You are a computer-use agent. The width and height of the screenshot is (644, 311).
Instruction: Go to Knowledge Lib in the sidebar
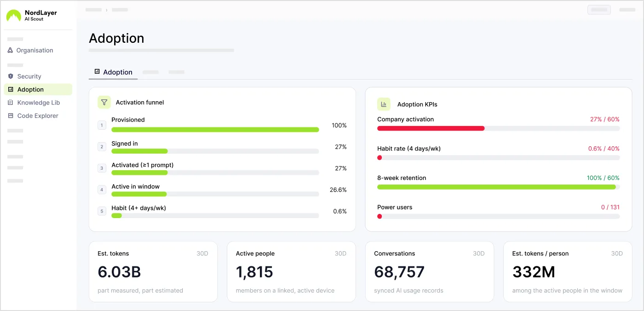[x=38, y=103]
